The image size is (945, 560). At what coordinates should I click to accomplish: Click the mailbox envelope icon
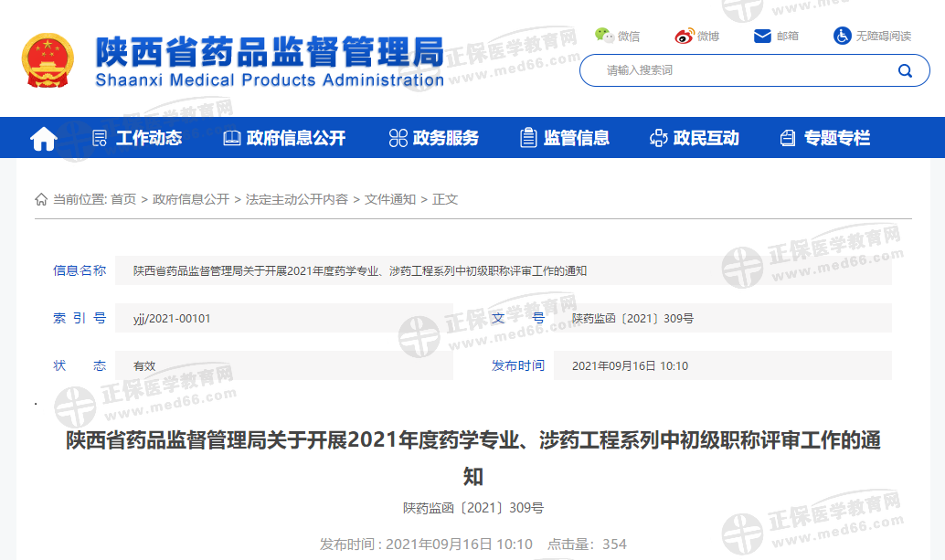pos(763,36)
